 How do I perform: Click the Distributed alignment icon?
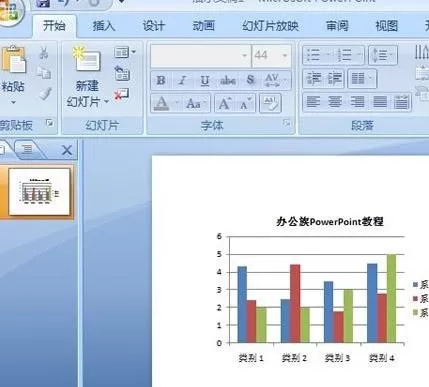[401, 102]
